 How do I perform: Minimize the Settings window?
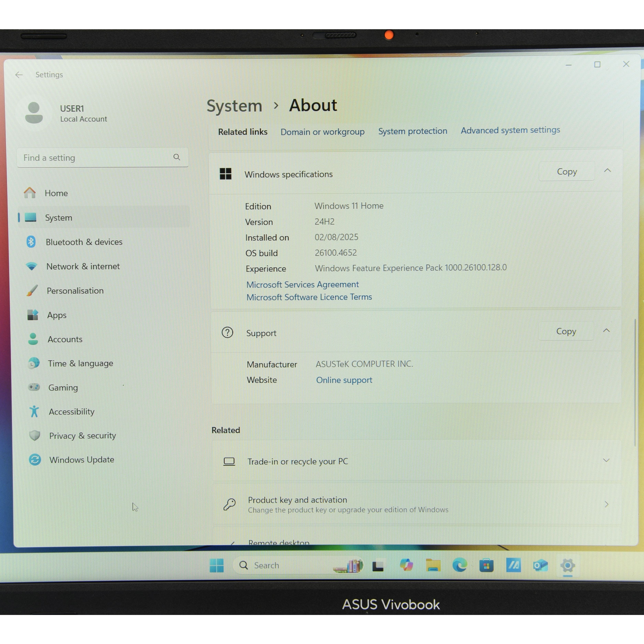coord(569,65)
